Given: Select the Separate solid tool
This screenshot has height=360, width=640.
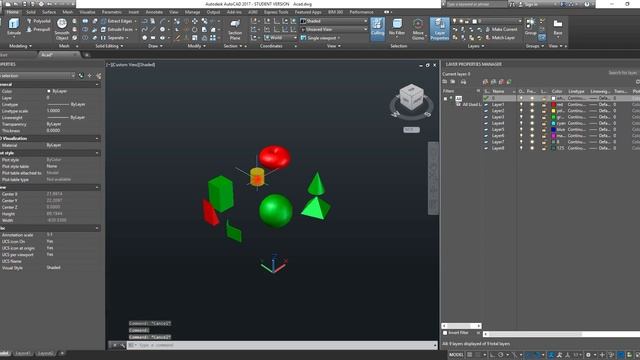Looking at the screenshot, I should [x=113, y=38].
